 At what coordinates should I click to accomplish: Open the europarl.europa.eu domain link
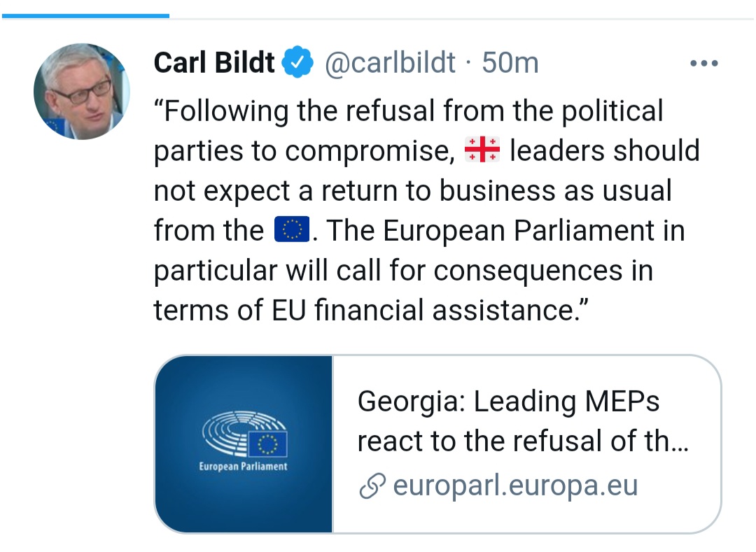[515, 486]
